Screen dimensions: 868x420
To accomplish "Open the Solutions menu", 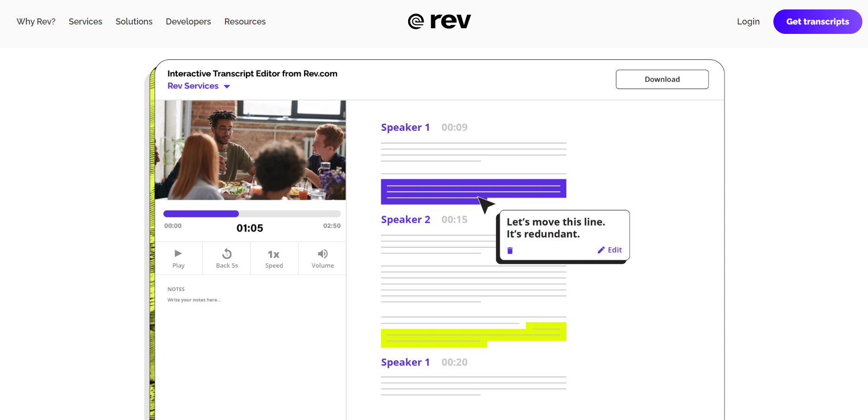I will pyautogui.click(x=134, y=22).
